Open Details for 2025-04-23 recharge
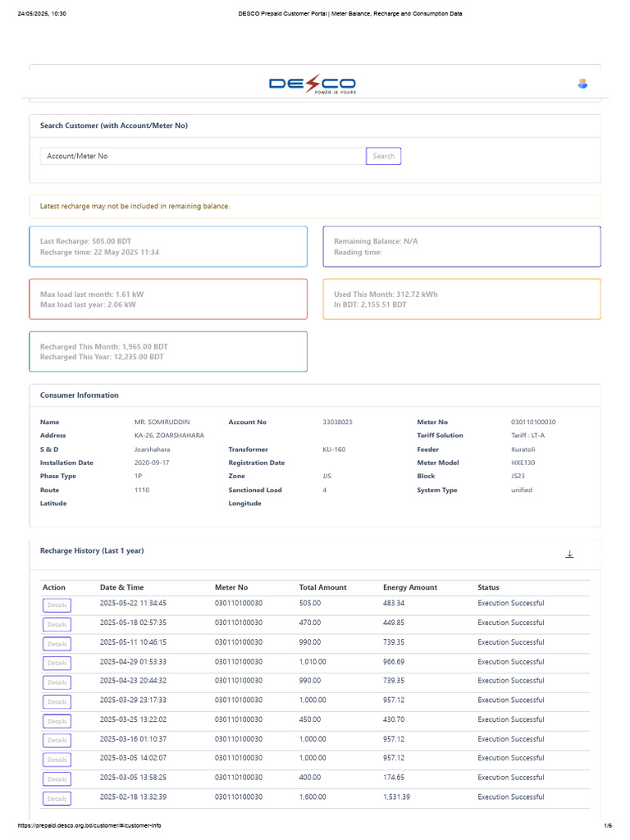 coord(57,682)
